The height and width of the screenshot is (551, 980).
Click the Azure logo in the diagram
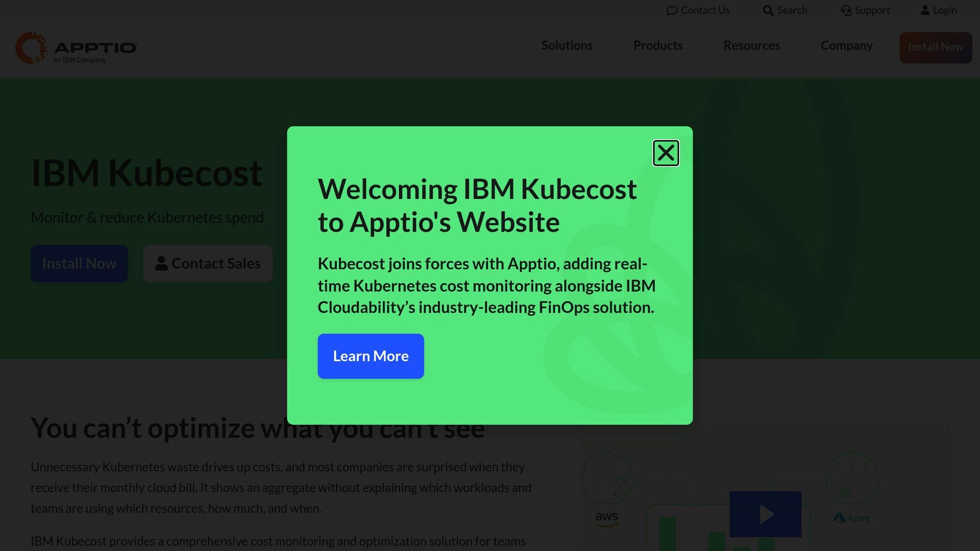point(851,518)
